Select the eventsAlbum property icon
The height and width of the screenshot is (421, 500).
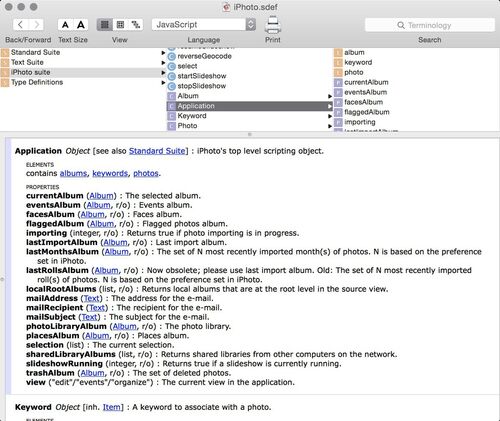pyautogui.click(x=338, y=93)
